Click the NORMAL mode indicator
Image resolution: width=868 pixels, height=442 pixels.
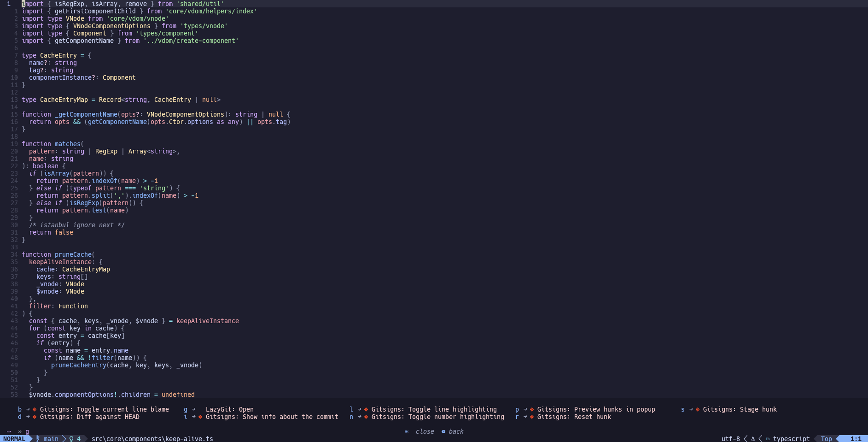[x=14, y=439]
